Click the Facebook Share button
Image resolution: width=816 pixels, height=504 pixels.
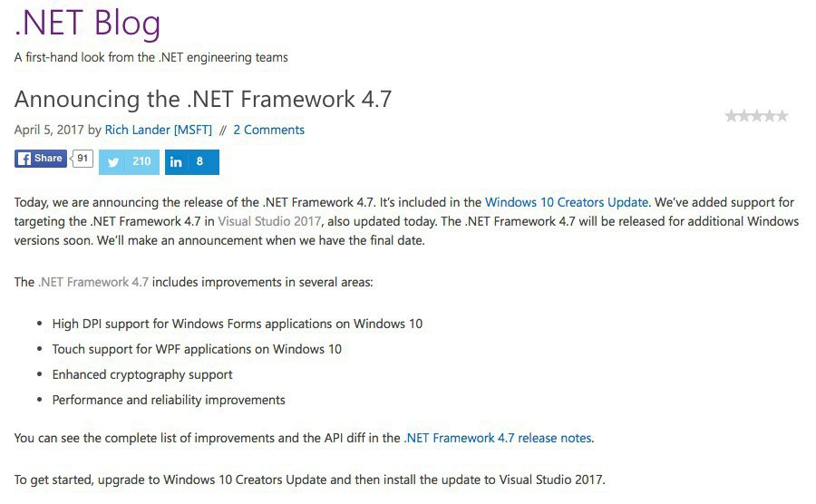pos(41,159)
